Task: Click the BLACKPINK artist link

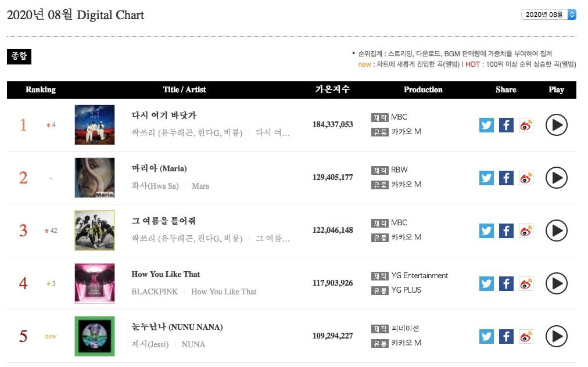Action: (x=155, y=292)
